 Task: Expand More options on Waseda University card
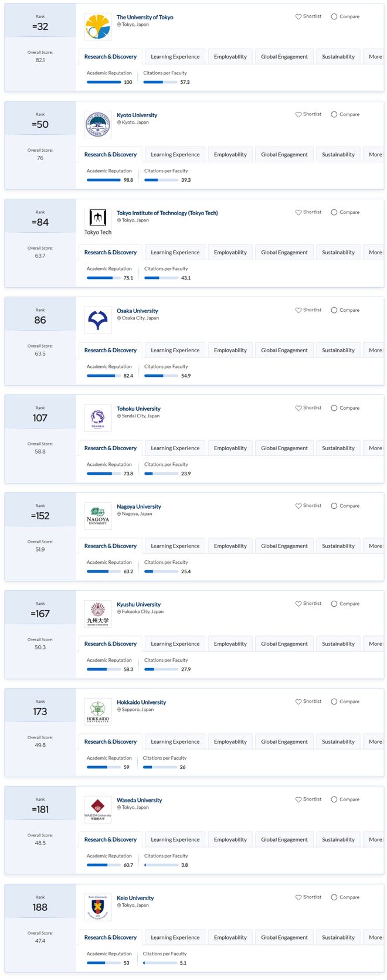375,840
